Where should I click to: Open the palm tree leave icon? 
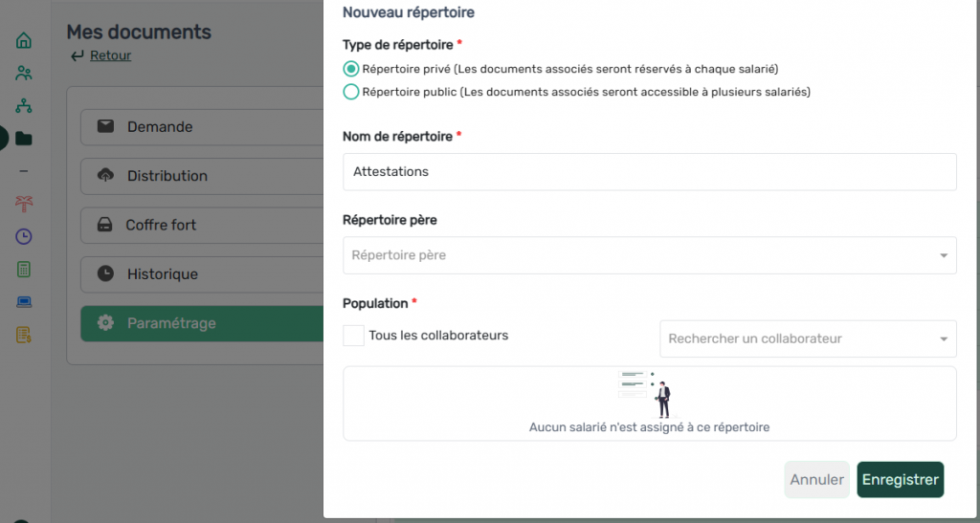point(24,204)
